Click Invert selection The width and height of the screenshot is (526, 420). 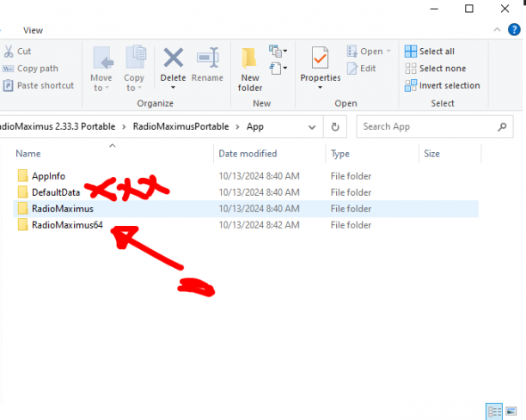pyautogui.click(x=442, y=86)
